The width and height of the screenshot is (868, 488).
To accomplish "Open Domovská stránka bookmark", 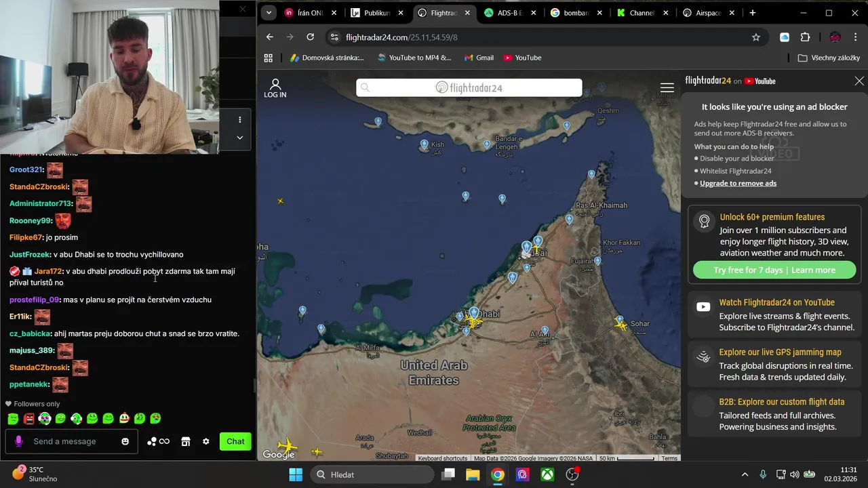I will click(327, 58).
